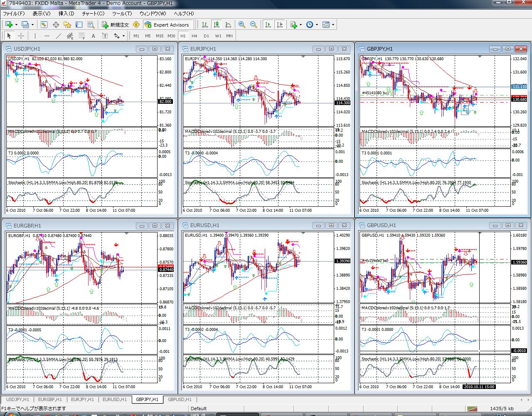Viewport: 532px width, 416px height.
Task: Expand the templates dropdown arrow
Action: [332, 24]
